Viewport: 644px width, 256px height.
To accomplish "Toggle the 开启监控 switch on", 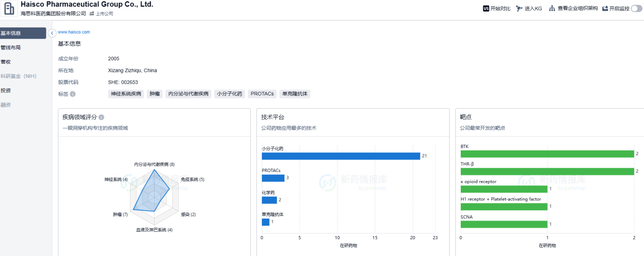I will [x=636, y=8].
